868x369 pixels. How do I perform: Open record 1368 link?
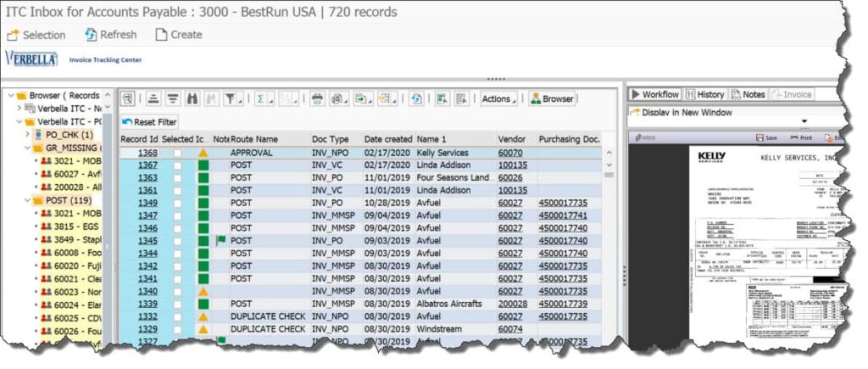coord(147,153)
